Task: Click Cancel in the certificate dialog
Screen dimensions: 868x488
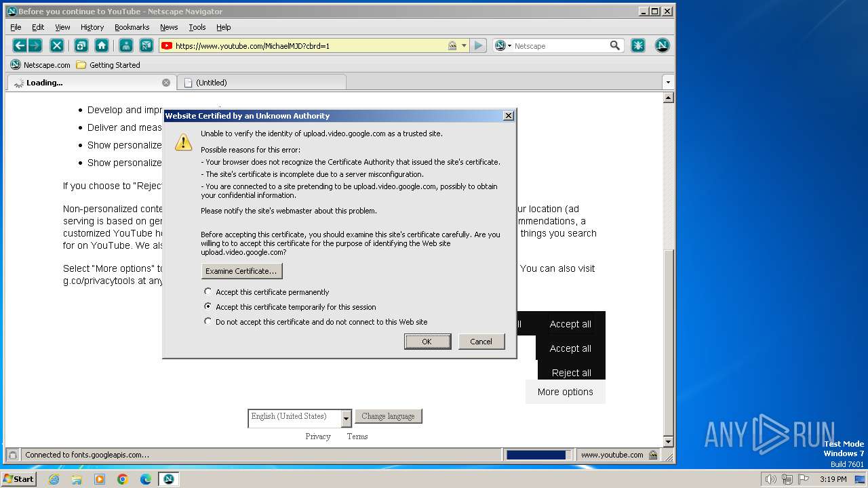Action: pyautogui.click(x=481, y=342)
